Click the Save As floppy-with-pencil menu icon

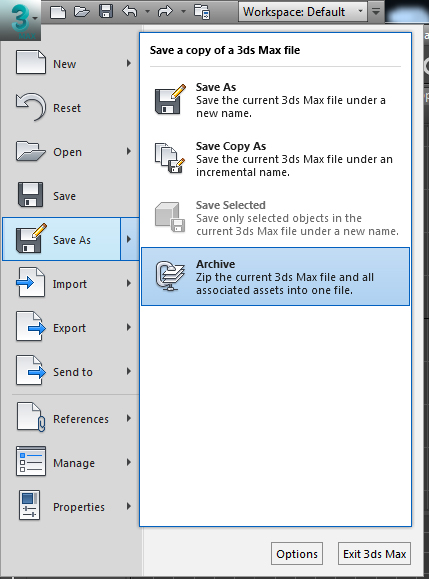31,238
